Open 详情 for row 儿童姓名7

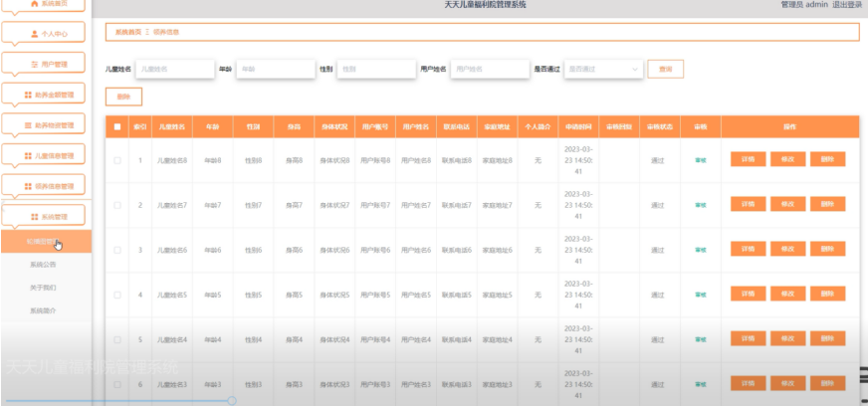(748, 204)
